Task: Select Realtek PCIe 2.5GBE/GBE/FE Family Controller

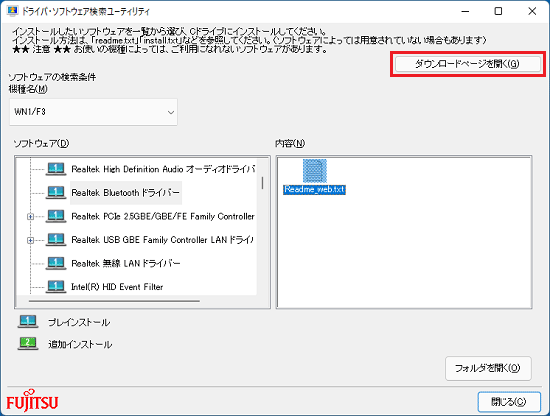Action: pos(163,216)
